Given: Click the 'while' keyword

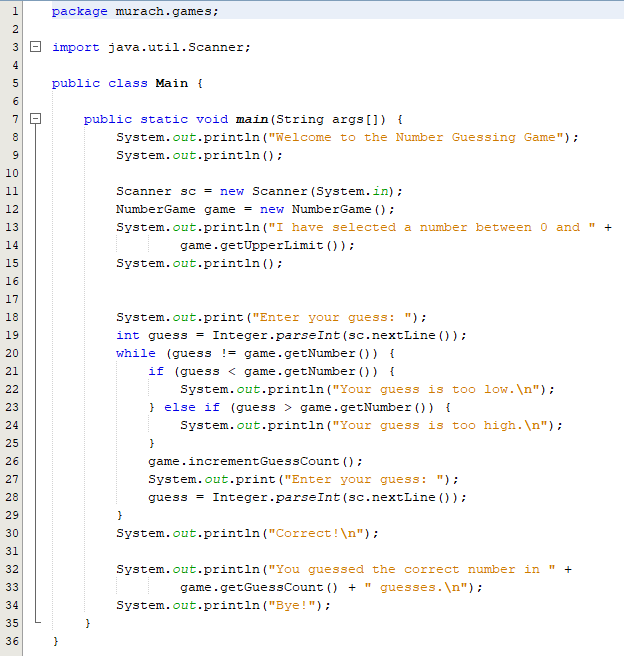Looking at the screenshot, I should click(136, 354).
